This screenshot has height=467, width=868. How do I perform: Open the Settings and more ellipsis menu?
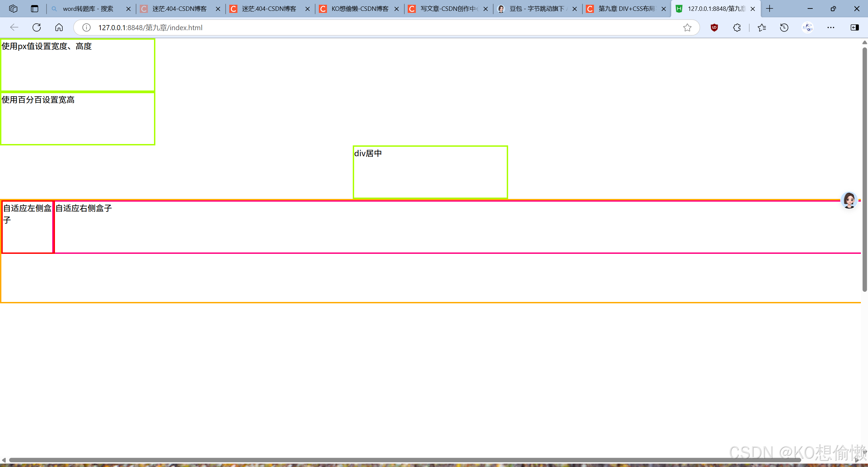(x=831, y=27)
